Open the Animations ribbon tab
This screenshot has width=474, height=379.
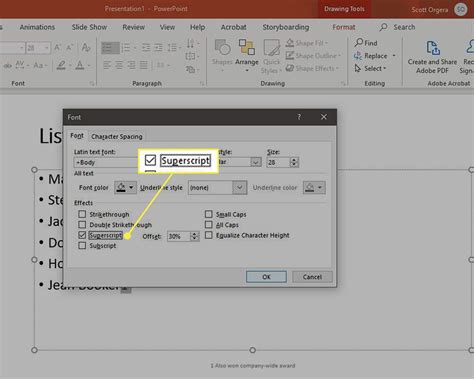coord(37,27)
